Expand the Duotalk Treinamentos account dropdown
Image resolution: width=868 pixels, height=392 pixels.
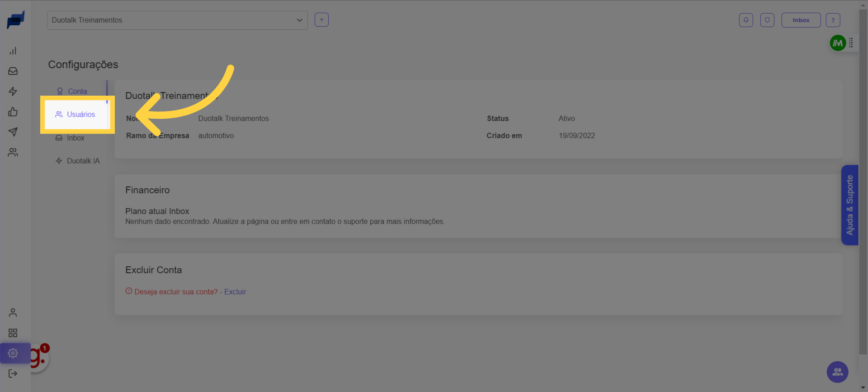(x=177, y=20)
